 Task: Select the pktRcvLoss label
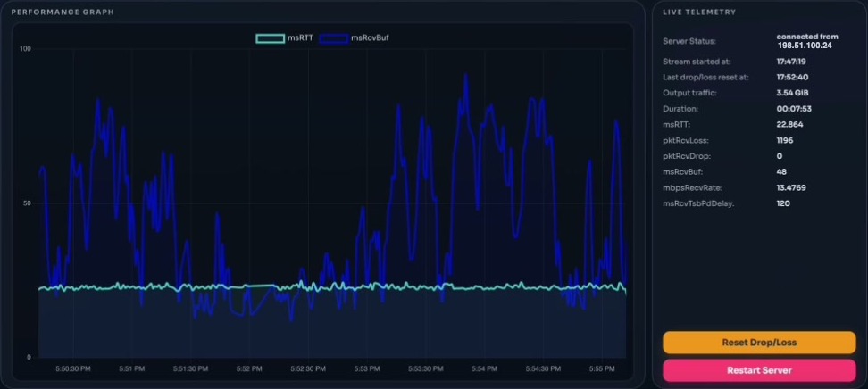tap(685, 141)
